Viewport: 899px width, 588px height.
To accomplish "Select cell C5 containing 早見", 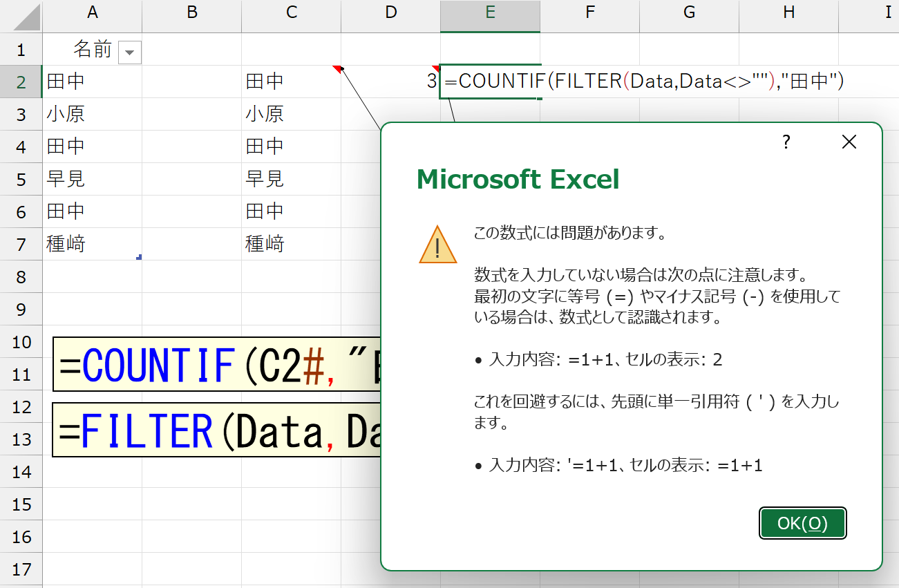I will click(291, 179).
